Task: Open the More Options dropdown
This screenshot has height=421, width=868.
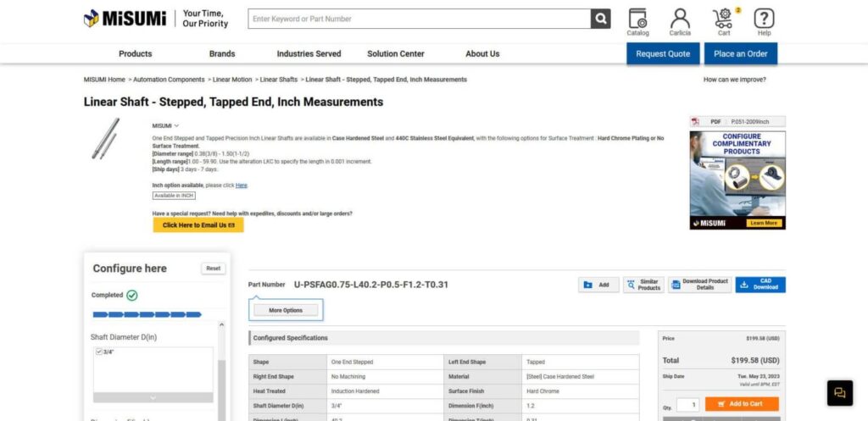Action: coord(286,311)
